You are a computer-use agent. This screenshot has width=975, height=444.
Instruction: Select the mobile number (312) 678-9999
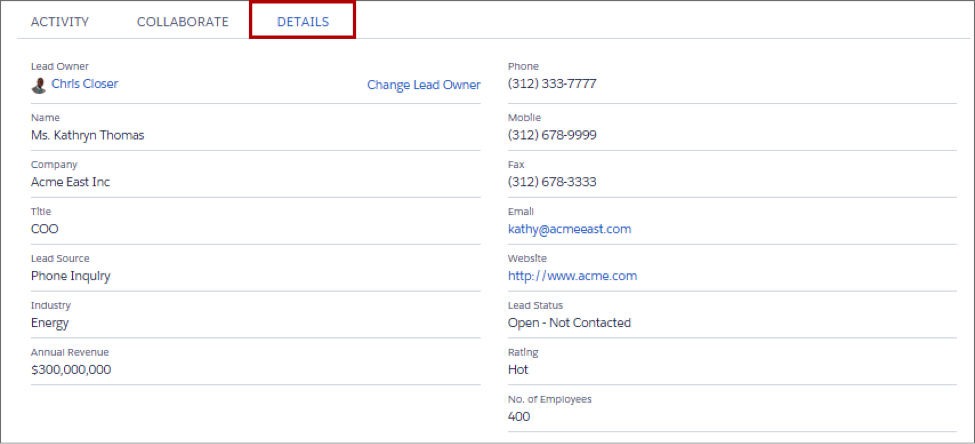click(552, 135)
